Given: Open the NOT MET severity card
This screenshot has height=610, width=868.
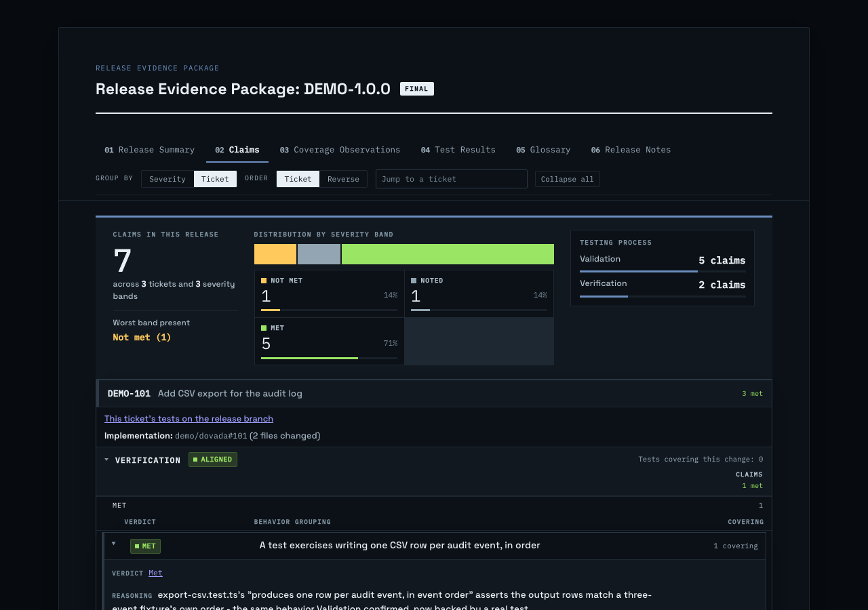Looking at the screenshot, I should click(330, 294).
